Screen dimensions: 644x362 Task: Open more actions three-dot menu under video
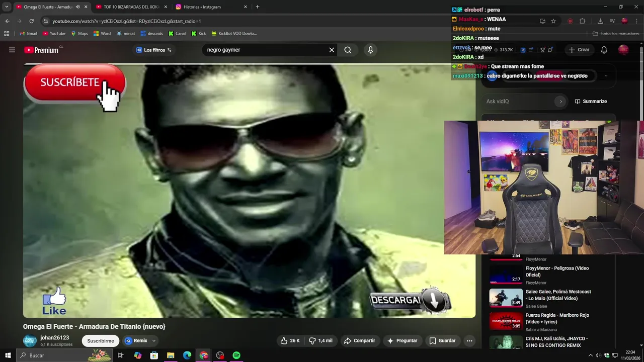tap(469, 340)
